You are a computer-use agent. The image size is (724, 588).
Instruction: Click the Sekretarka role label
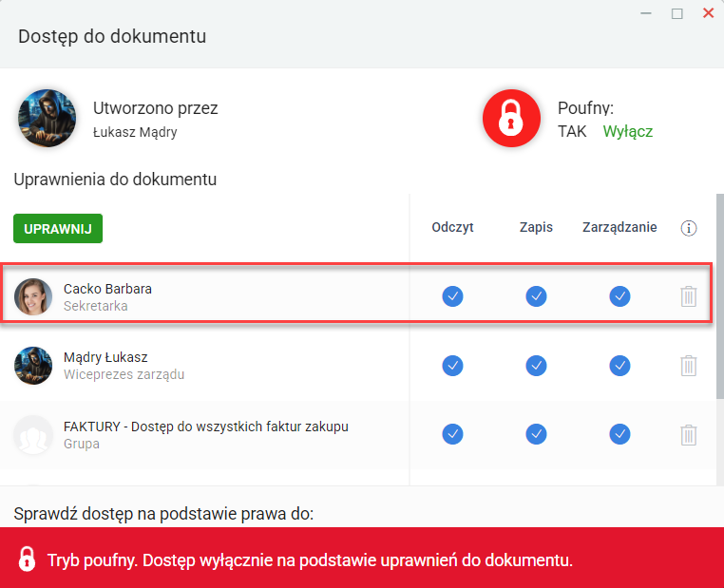tap(96, 306)
